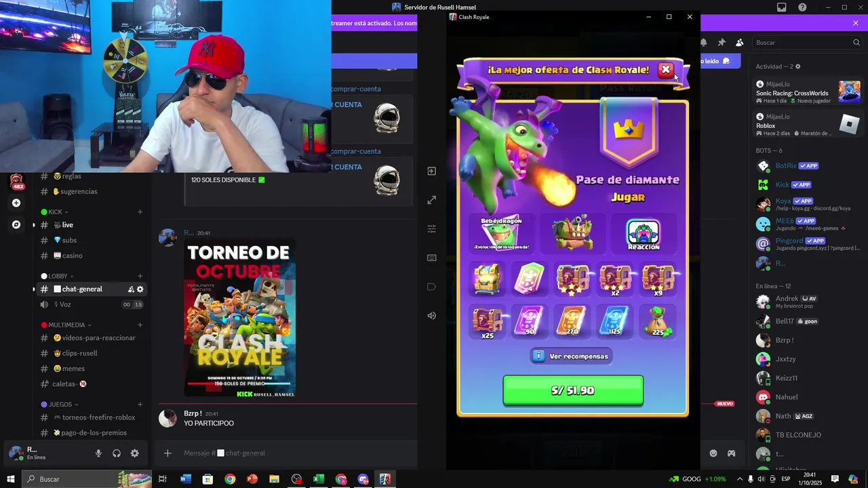Buy the Pase de diamante for S/ 51.90
The height and width of the screenshot is (488, 868).
[x=573, y=390]
